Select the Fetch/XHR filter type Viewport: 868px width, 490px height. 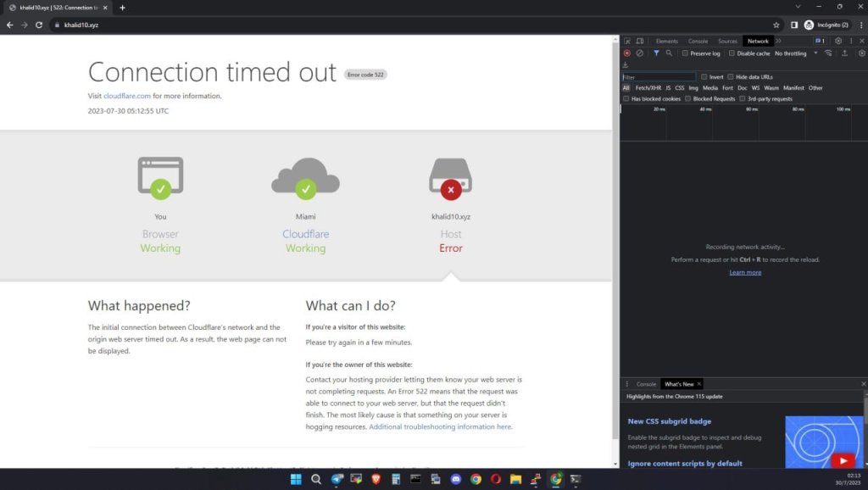point(648,87)
